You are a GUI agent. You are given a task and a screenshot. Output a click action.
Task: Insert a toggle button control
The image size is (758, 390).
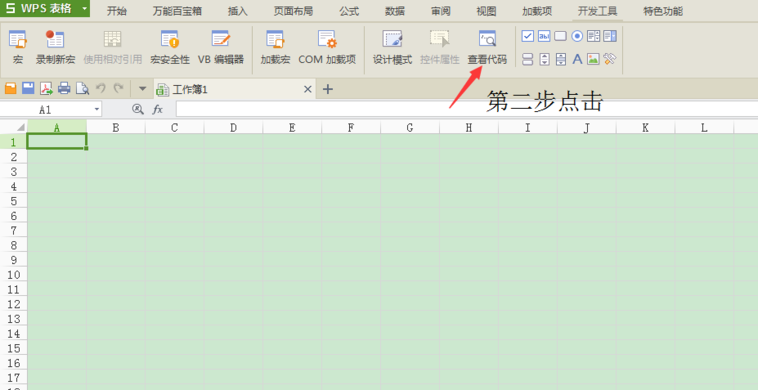pyautogui.click(x=528, y=59)
